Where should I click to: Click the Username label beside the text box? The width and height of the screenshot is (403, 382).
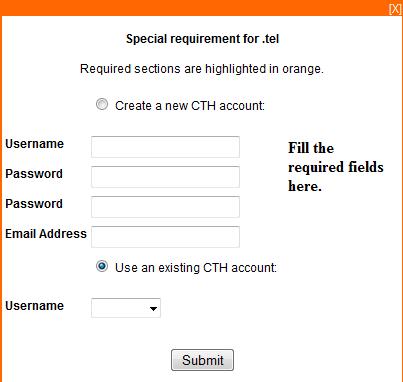(34, 144)
